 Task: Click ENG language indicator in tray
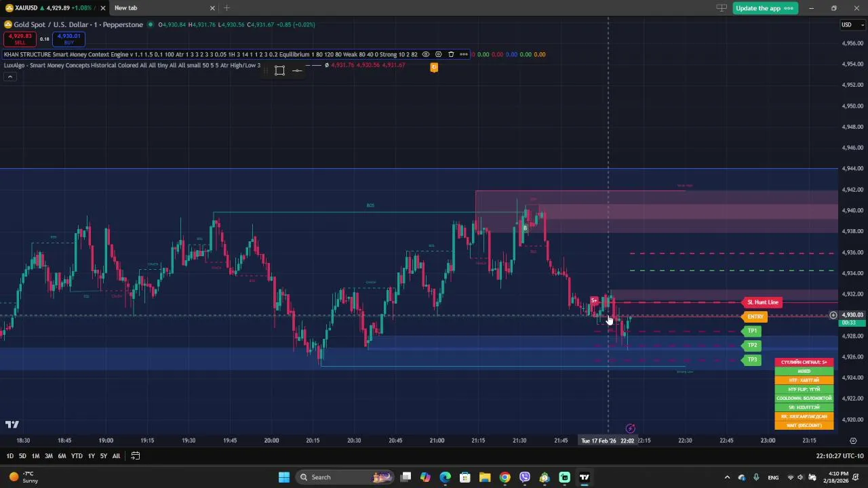tap(773, 477)
